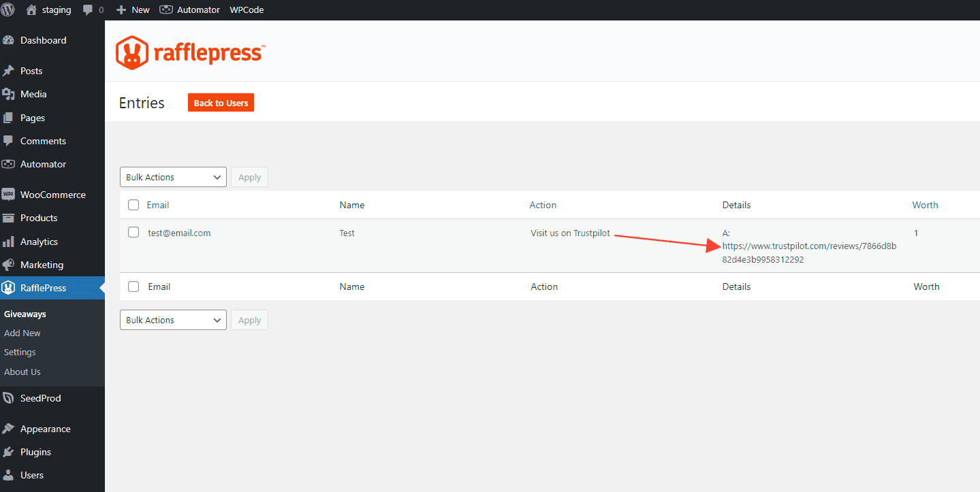Image resolution: width=980 pixels, height=492 pixels.
Task: Click the Automator sidebar robot icon
Action: [9, 164]
